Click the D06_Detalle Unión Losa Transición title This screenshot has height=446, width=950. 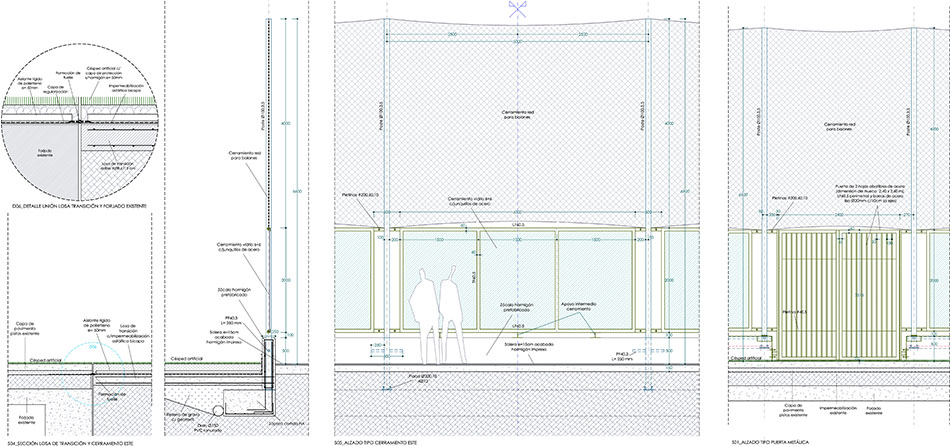76,207
